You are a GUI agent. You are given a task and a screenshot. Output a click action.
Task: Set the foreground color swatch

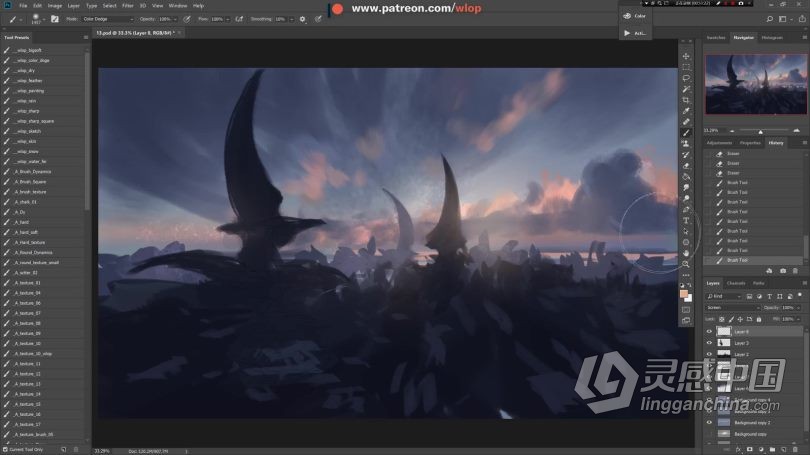(684, 294)
